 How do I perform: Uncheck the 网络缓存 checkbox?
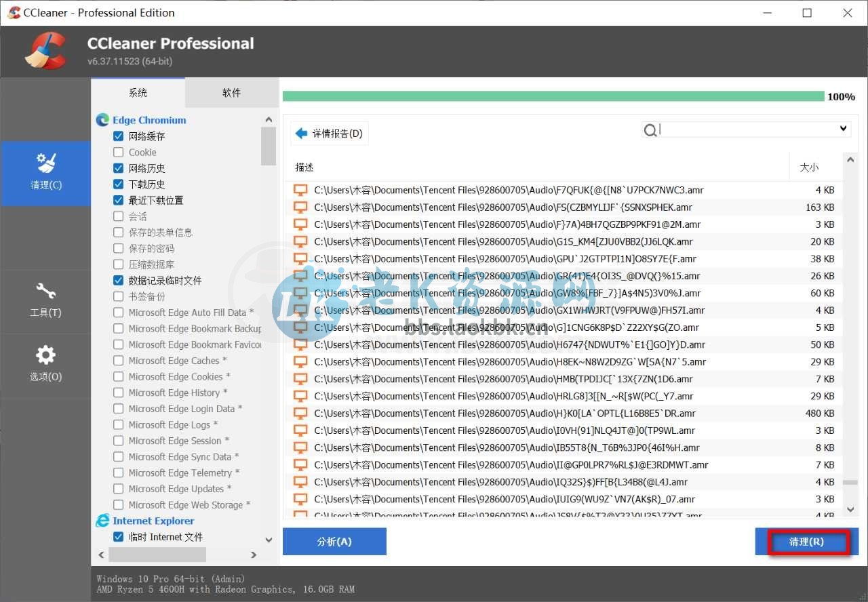[x=119, y=136]
